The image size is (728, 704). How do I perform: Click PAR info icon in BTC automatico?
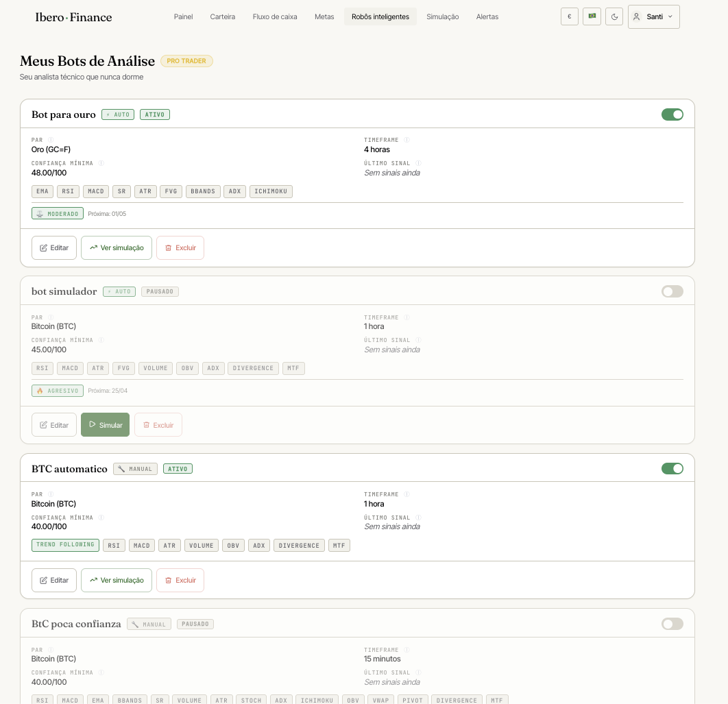(51, 494)
